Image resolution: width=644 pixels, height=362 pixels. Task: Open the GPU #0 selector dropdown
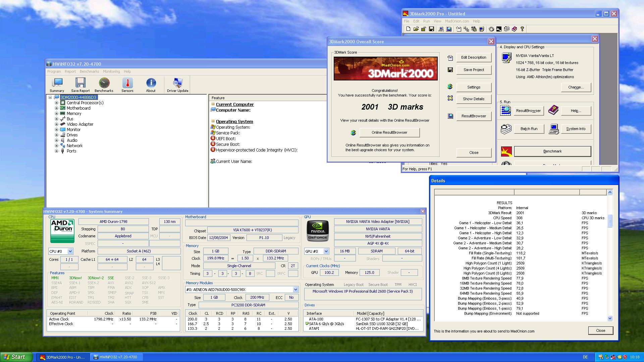pos(326,251)
